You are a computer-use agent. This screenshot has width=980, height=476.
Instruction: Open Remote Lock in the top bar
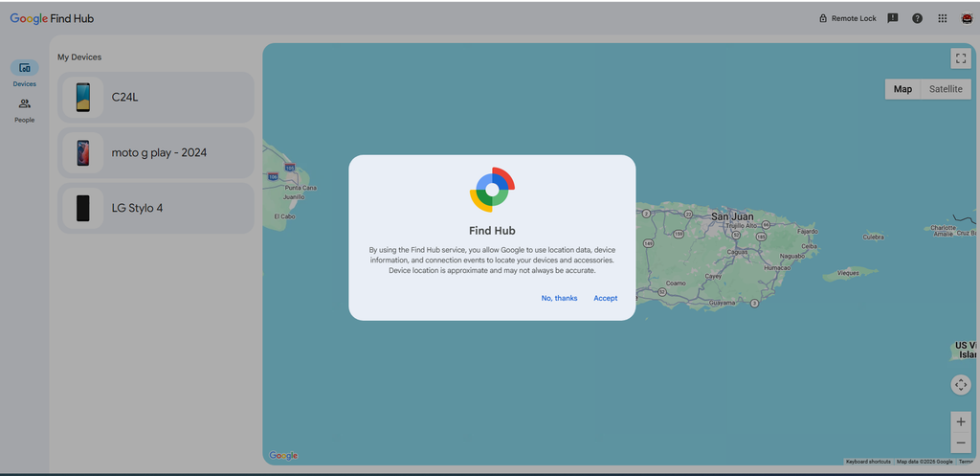tap(848, 19)
